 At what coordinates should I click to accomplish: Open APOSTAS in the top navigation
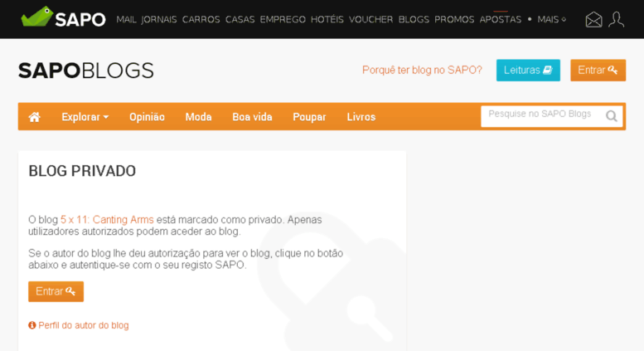point(501,19)
